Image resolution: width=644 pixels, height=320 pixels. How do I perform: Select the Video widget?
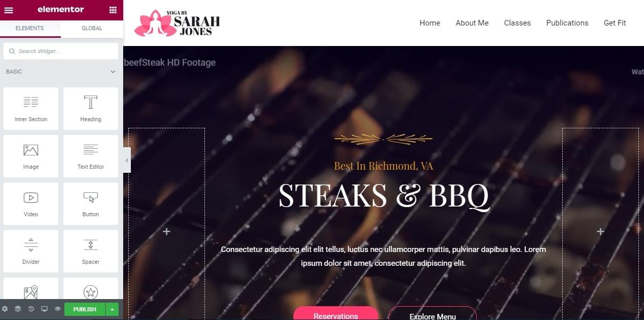pos(31,203)
